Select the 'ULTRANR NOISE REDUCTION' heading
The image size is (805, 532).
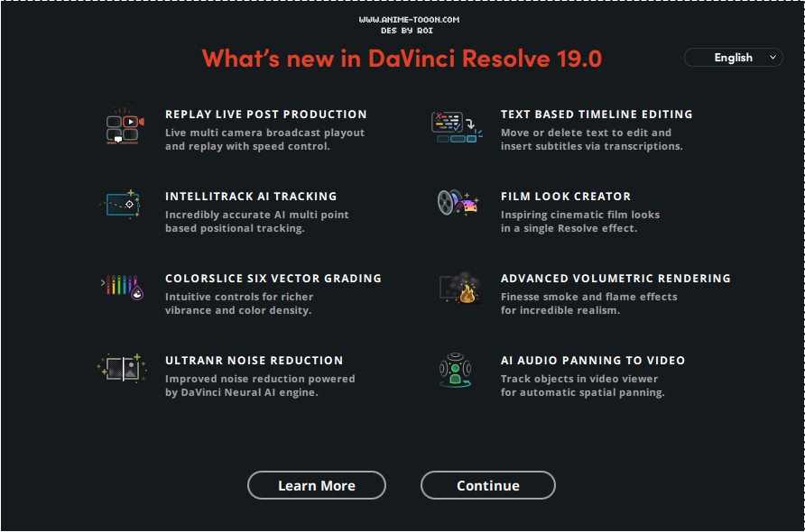click(254, 361)
